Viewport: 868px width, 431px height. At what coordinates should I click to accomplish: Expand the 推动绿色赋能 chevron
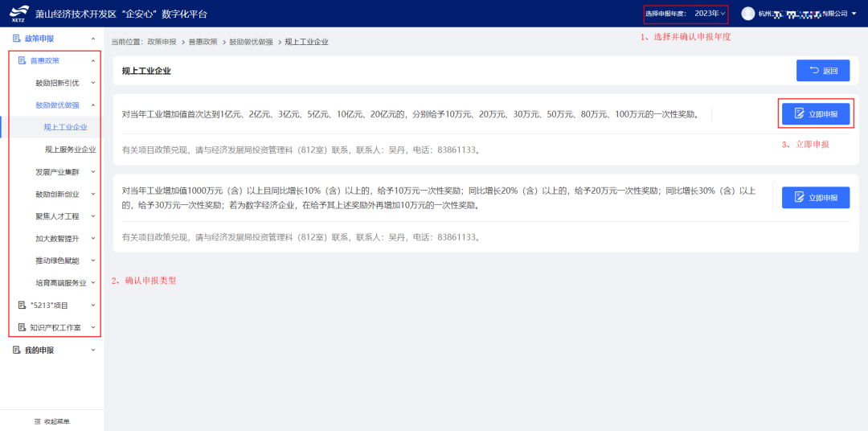click(x=93, y=261)
